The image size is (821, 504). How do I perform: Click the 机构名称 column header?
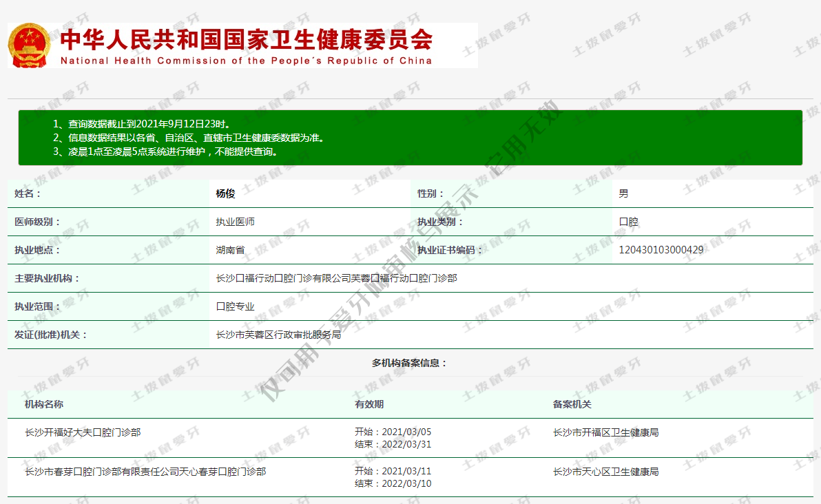click(44, 405)
